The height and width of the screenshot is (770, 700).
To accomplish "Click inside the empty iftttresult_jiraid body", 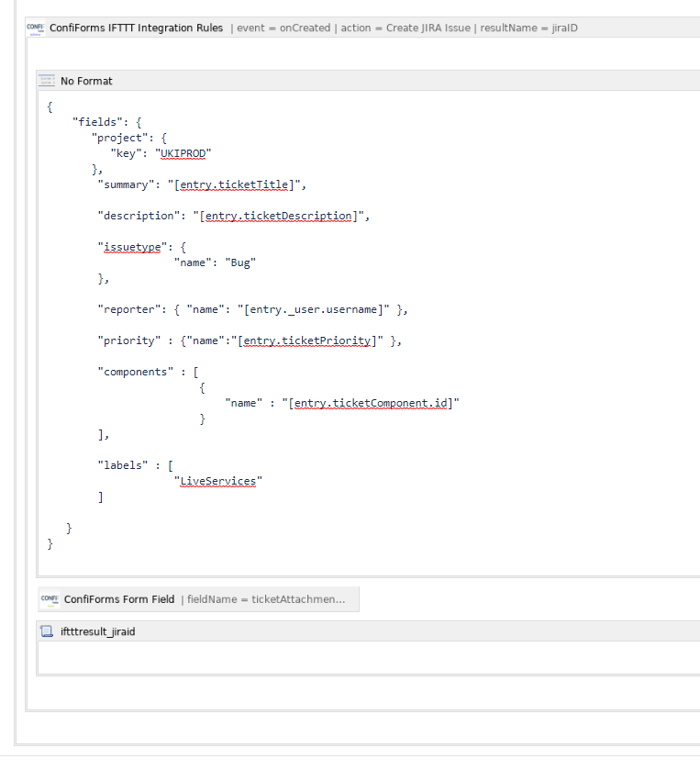I will pyautogui.click(x=368, y=658).
